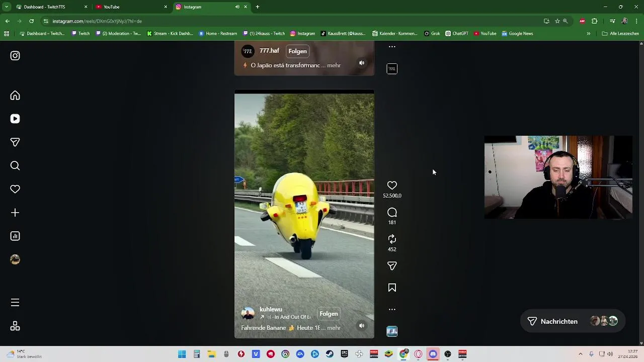The image size is (644, 362).
Task: Open the media control playlist icon
Action: click(x=612, y=21)
